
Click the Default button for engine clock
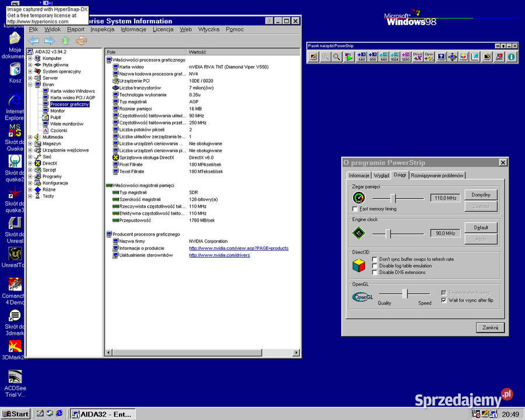click(x=481, y=228)
